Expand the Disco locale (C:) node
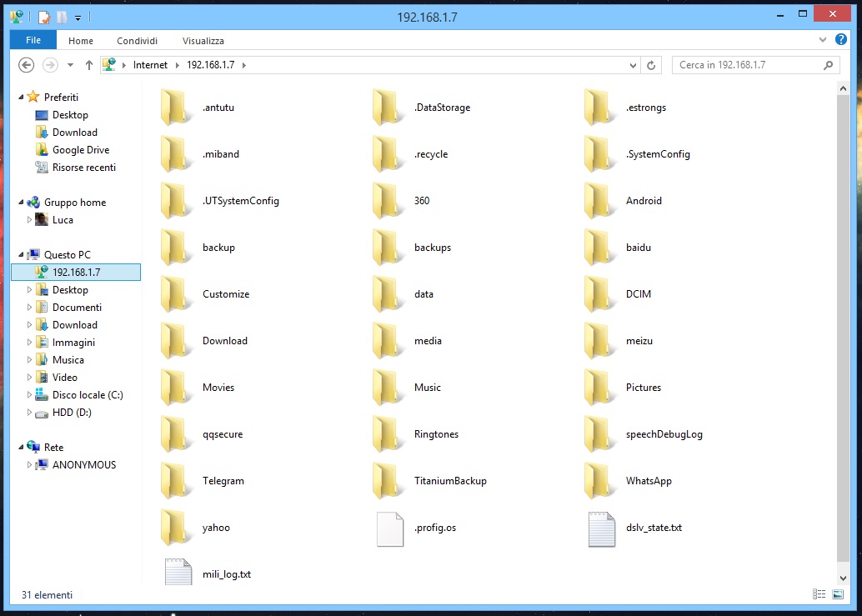 (29, 394)
